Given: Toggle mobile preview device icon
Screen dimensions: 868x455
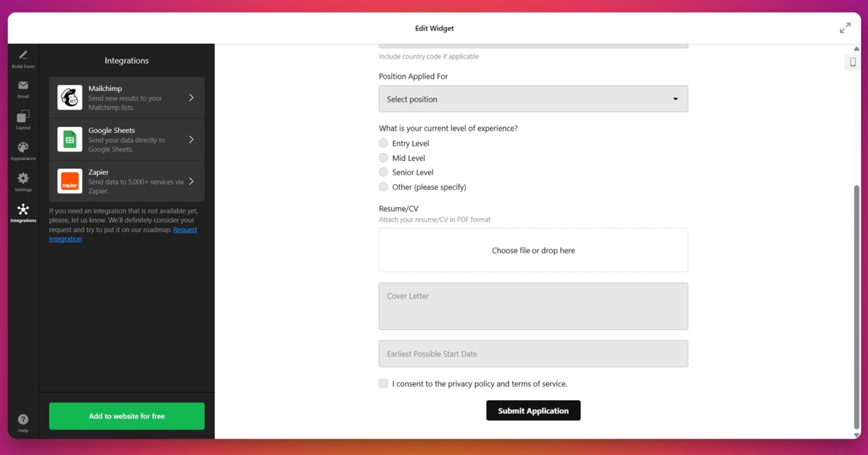Looking at the screenshot, I should [853, 62].
